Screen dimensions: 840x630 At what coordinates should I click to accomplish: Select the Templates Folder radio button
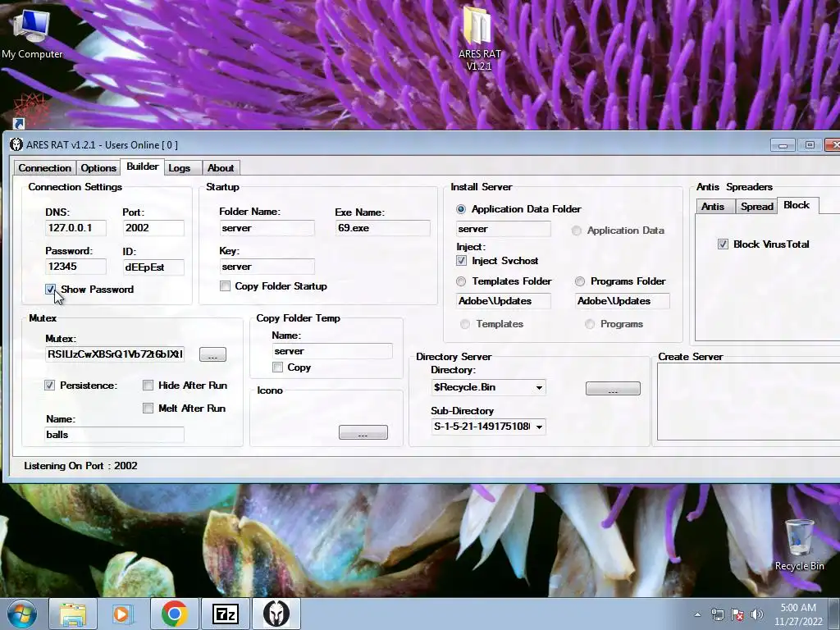[x=461, y=281]
